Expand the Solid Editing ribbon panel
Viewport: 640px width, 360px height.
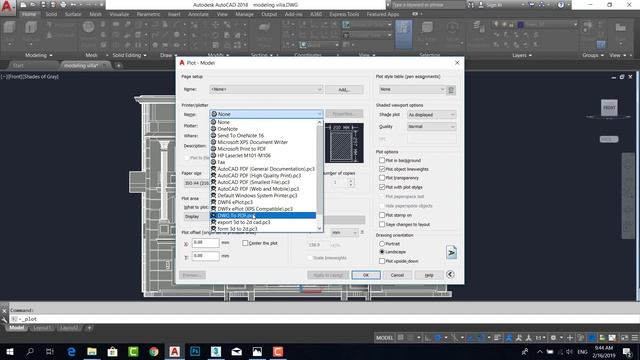coord(129,55)
